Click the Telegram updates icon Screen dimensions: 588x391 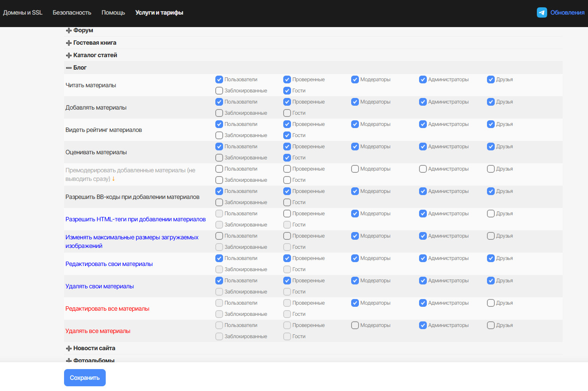coord(542,12)
